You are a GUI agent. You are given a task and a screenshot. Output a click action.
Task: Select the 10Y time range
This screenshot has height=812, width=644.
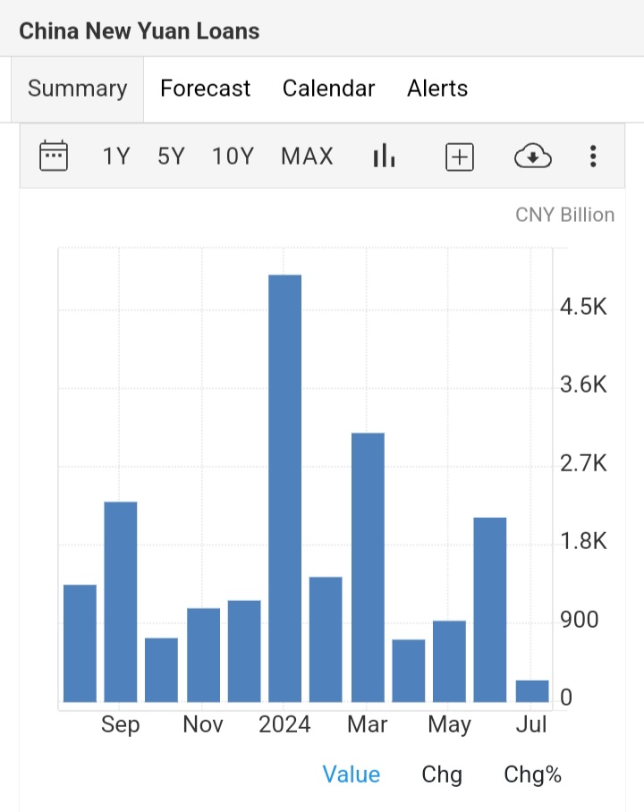(x=233, y=156)
